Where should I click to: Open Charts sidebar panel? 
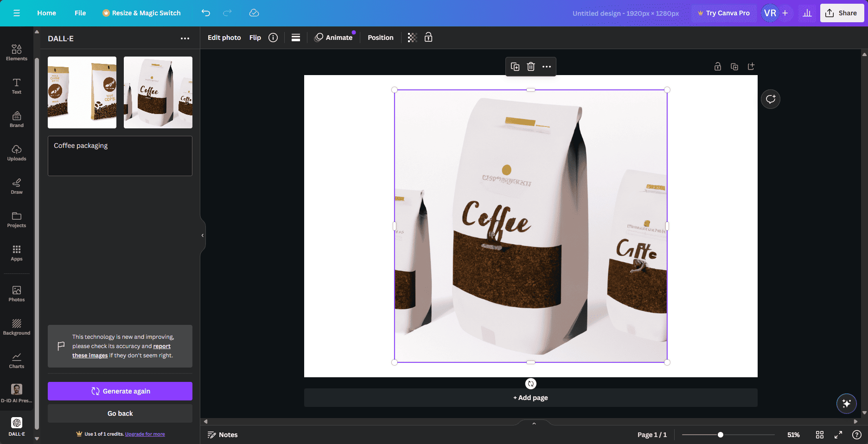click(x=17, y=360)
